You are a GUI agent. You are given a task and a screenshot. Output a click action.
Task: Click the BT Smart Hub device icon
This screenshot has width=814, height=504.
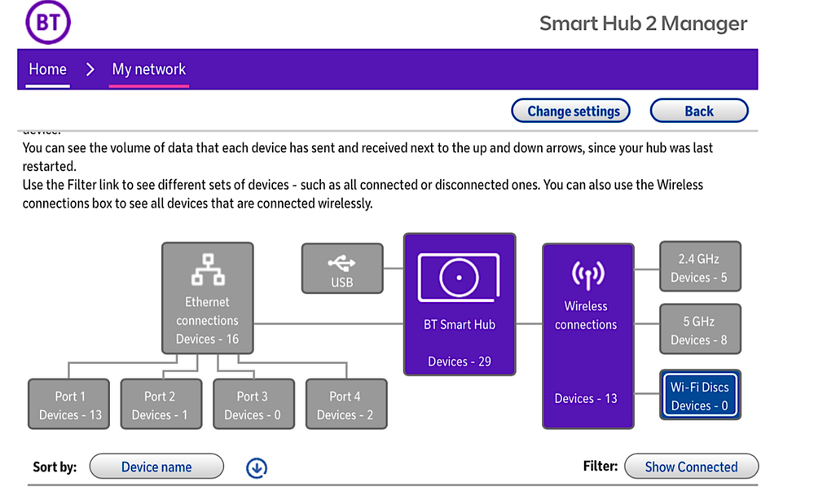click(459, 277)
